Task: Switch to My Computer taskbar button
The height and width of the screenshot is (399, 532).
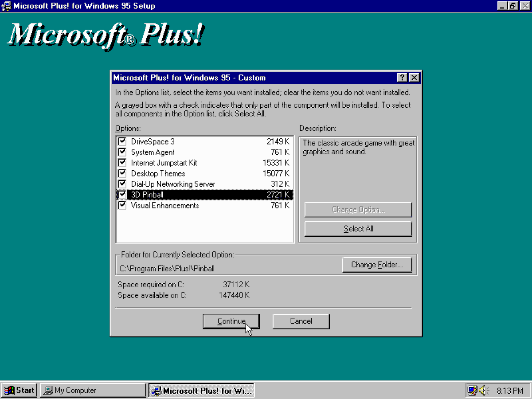Action: [93, 391]
